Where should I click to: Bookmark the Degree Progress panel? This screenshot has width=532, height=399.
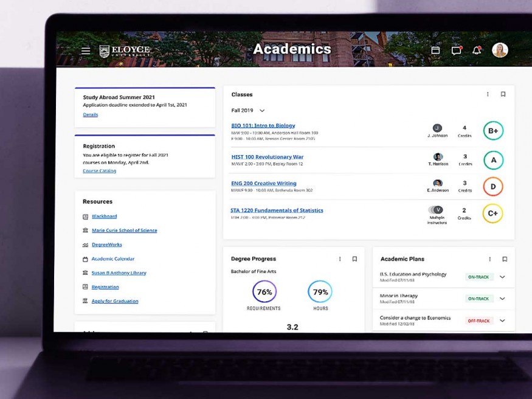tap(354, 258)
